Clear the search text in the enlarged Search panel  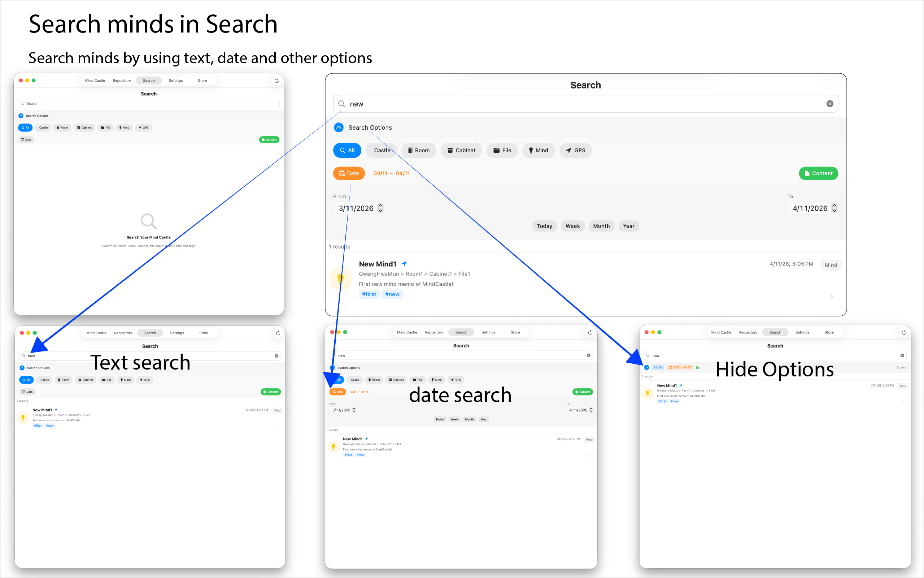pyautogui.click(x=830, y=104)
